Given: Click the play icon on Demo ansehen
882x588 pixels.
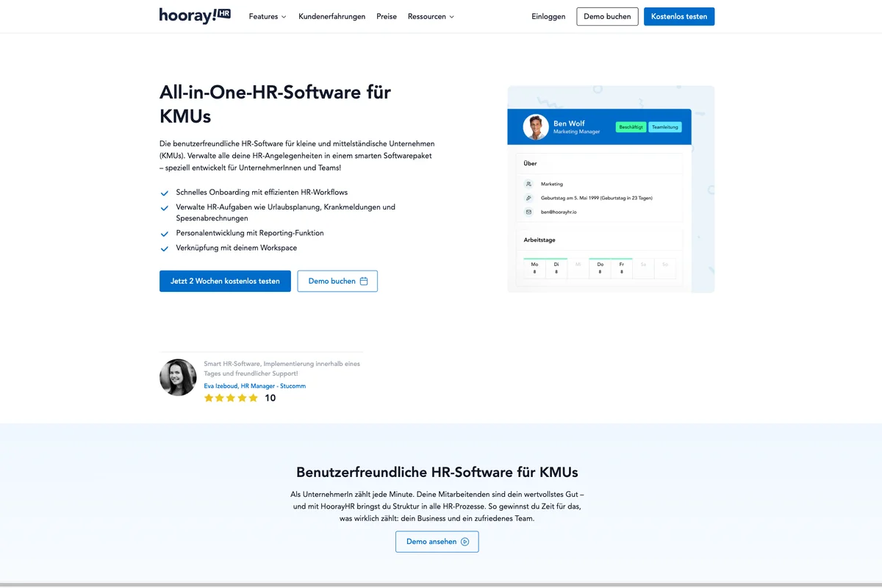Looking at the screenshot, I should click(x=465, y=542).
